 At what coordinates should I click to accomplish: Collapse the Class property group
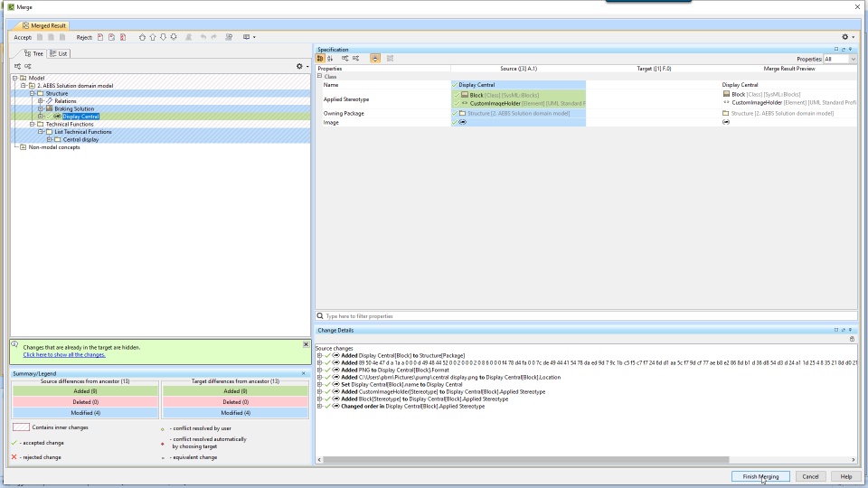pos(319,76)
